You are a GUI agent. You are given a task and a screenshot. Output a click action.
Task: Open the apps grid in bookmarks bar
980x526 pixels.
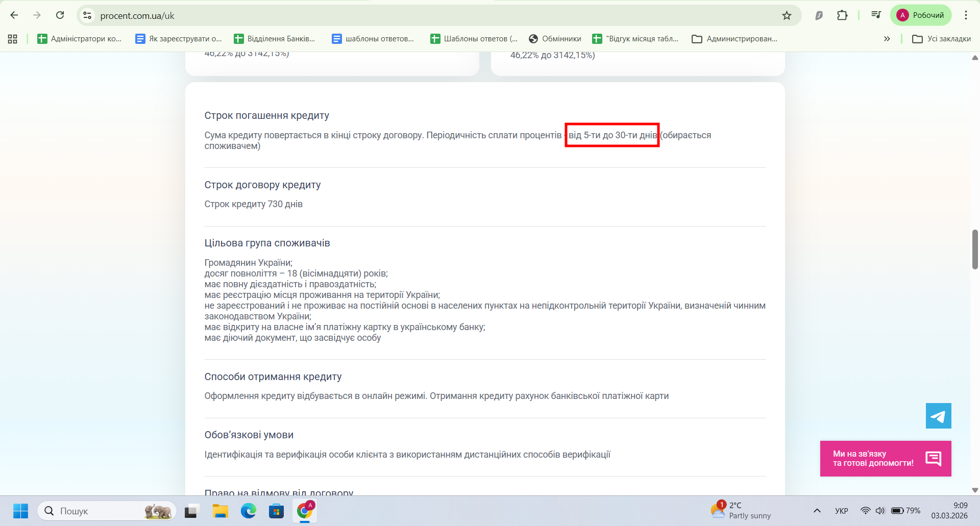13,39
